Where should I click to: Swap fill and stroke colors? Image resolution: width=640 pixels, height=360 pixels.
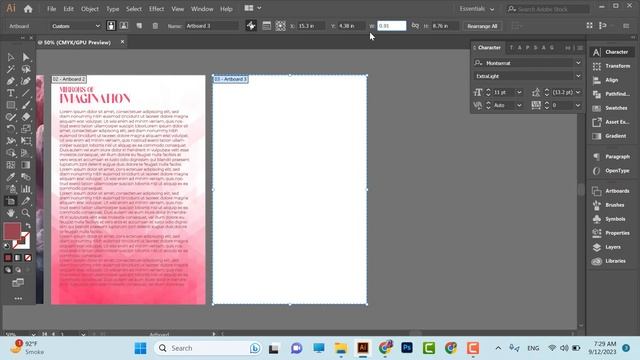coord(28,226)
